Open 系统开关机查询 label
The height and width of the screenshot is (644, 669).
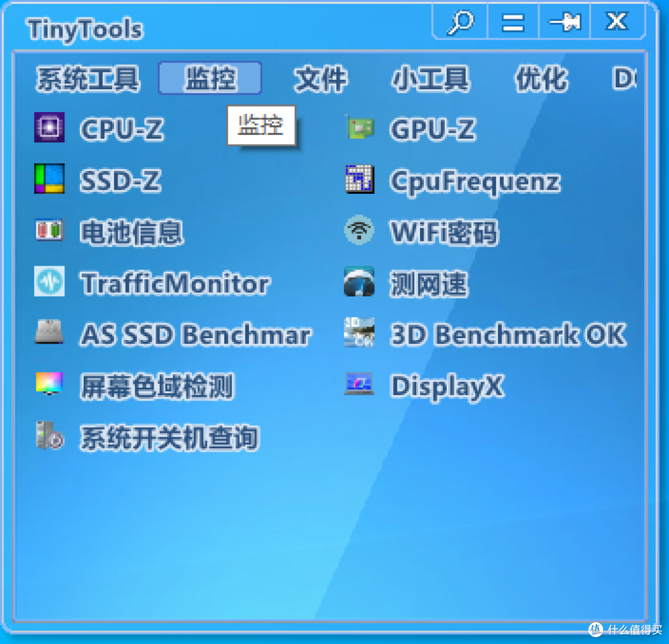click(x=170, y=438)
